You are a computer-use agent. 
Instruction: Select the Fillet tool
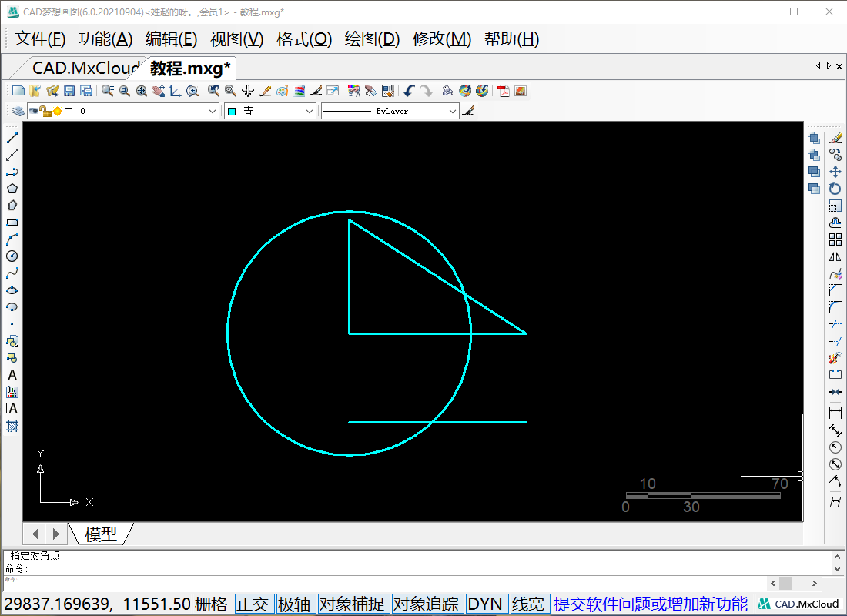point(835,307)
